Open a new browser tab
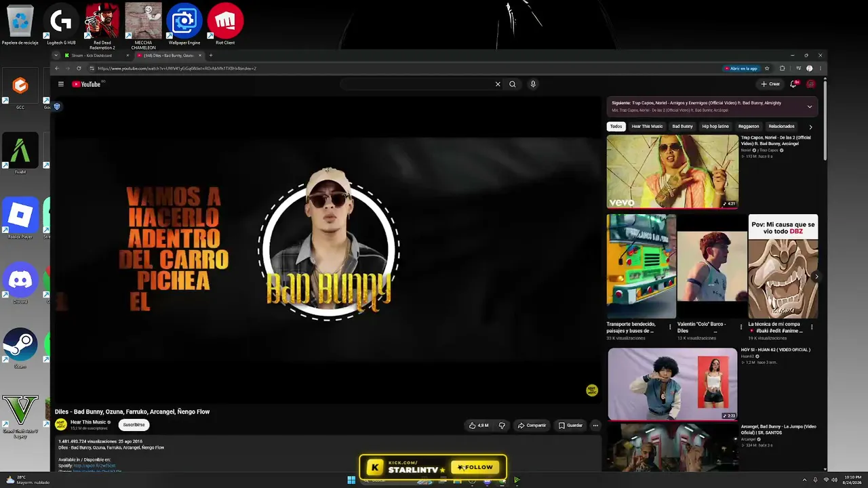This screenshot has width=868, height=488. tap(211, 56)
